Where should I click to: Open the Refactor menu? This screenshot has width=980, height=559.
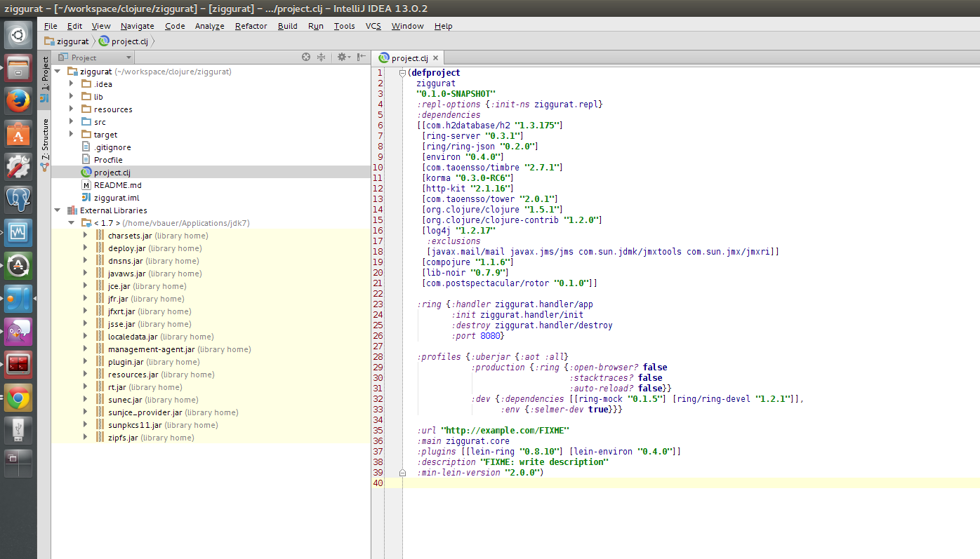click(251, 26)
